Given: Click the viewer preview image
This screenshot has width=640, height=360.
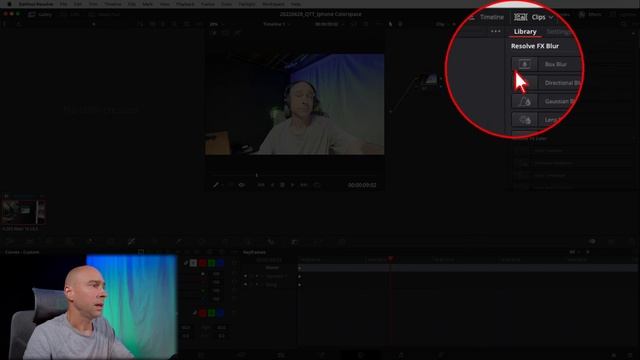Looking at the screenshot, I should (x=294, y=104).
